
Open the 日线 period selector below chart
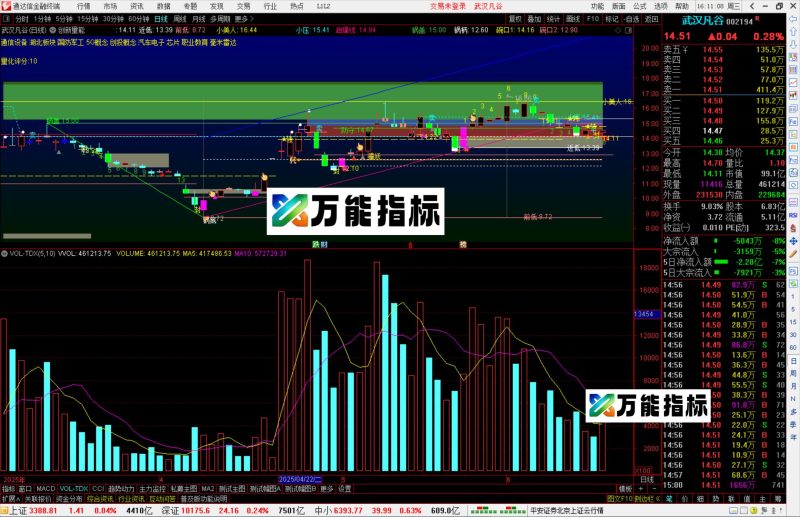647,480
